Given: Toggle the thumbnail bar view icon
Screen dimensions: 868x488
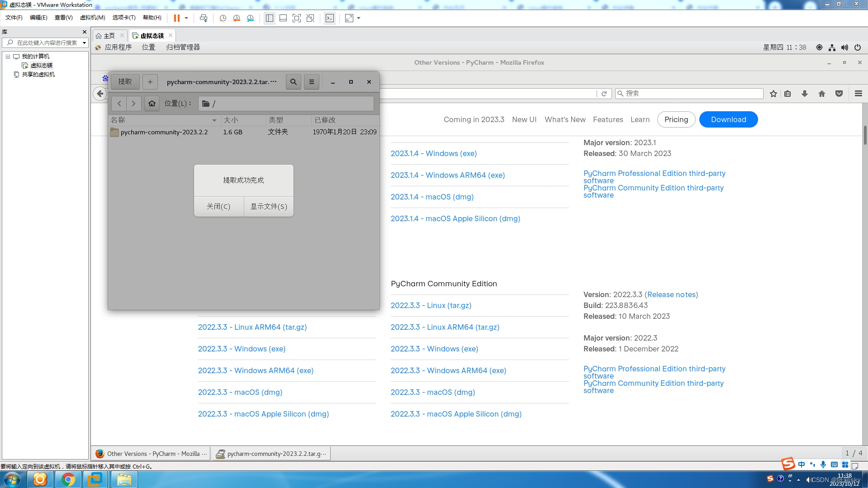Looking at the screenshot, I should (x=283, y=18).
